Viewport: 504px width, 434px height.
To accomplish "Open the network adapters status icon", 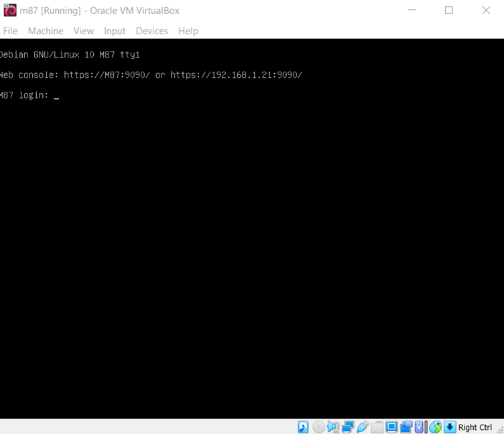I will [x=348, y=427].
